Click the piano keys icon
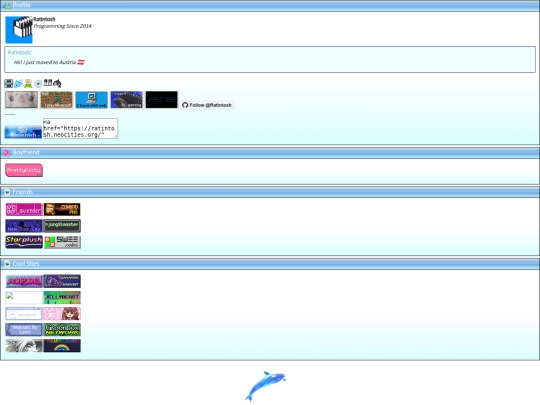 tap(48, 83)
